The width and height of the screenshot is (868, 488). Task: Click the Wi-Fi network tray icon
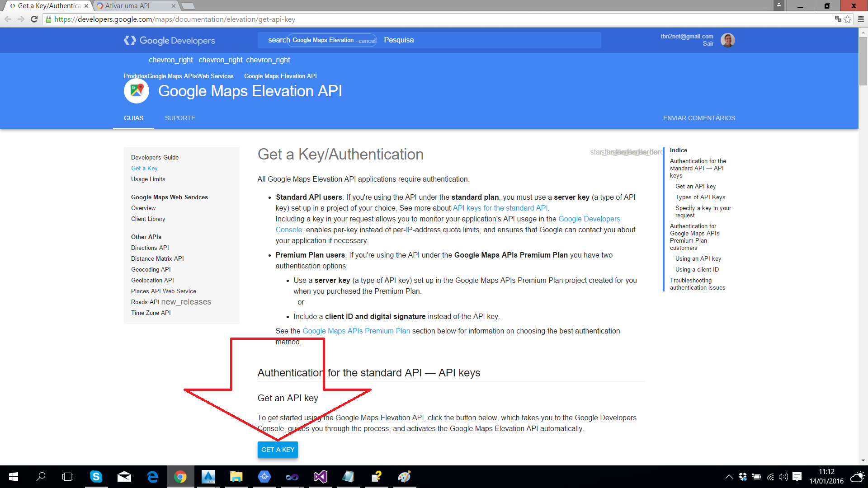770,477
